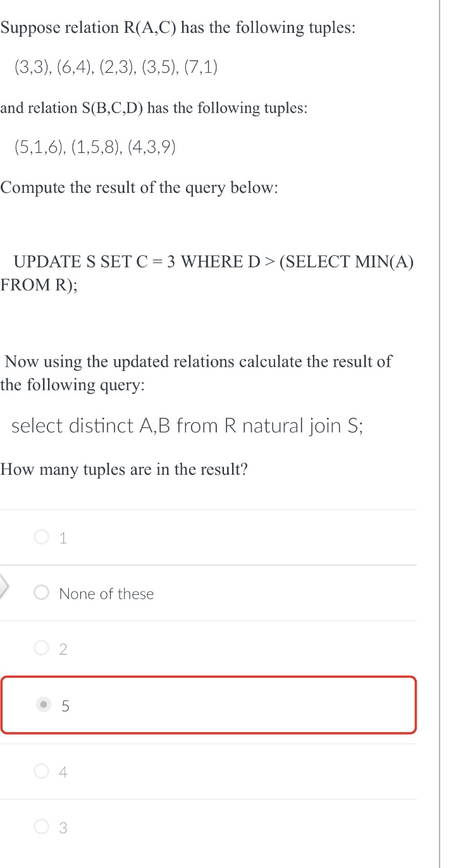Select the radio button for option 2
The image size is (456, 868).
[41, 649]
